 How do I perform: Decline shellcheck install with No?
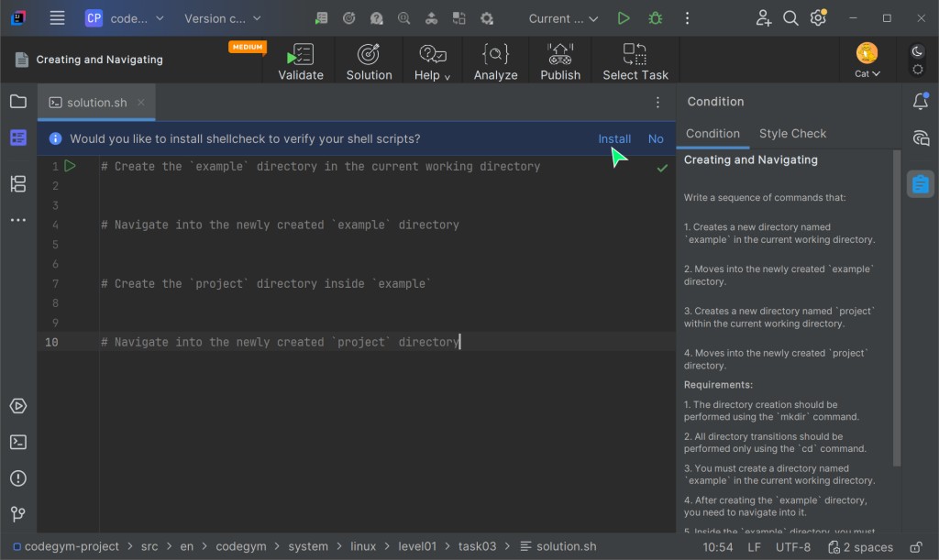[x=656, y=139]
